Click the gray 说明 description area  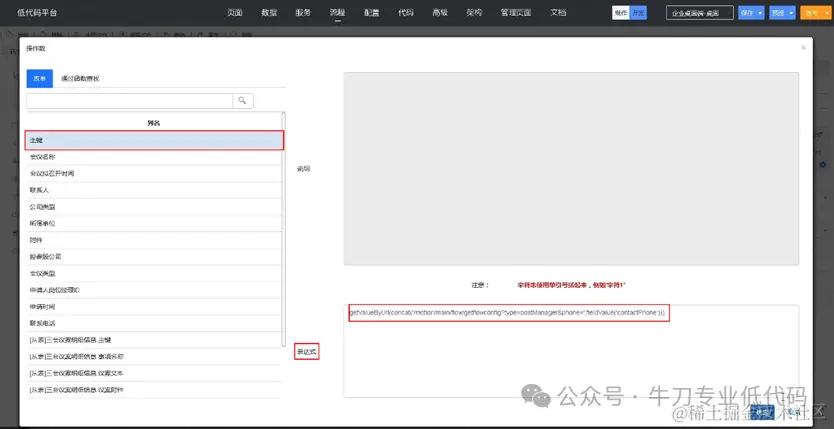[x=571, y=169]
